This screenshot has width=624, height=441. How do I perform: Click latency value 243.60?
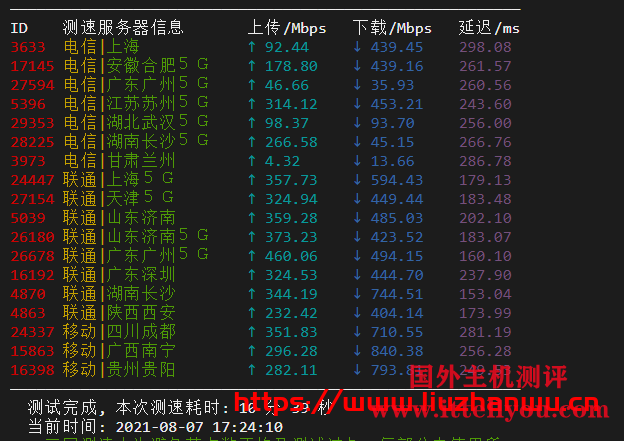pos(485,104)
